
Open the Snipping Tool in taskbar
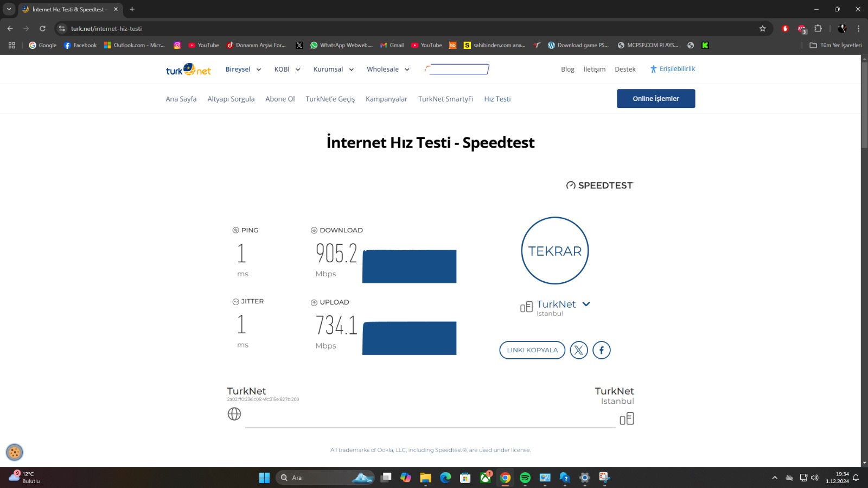(605, 478)
